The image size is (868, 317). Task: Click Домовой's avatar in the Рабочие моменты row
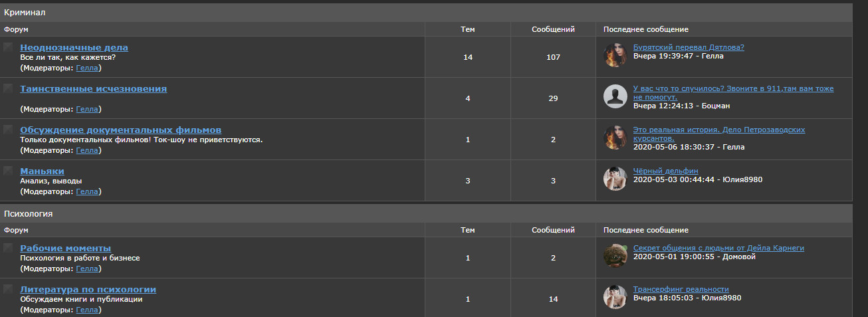615,256
